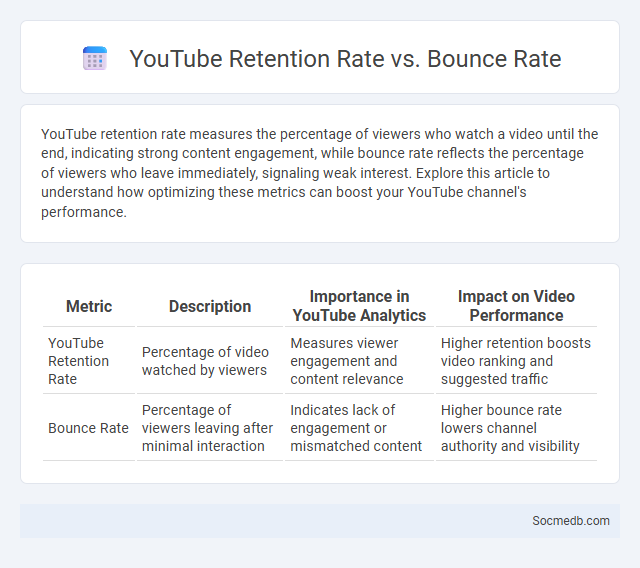Click the 'Importance in YouTube Analytics' header
The image size is (640, 568).
tap(359, 306)
